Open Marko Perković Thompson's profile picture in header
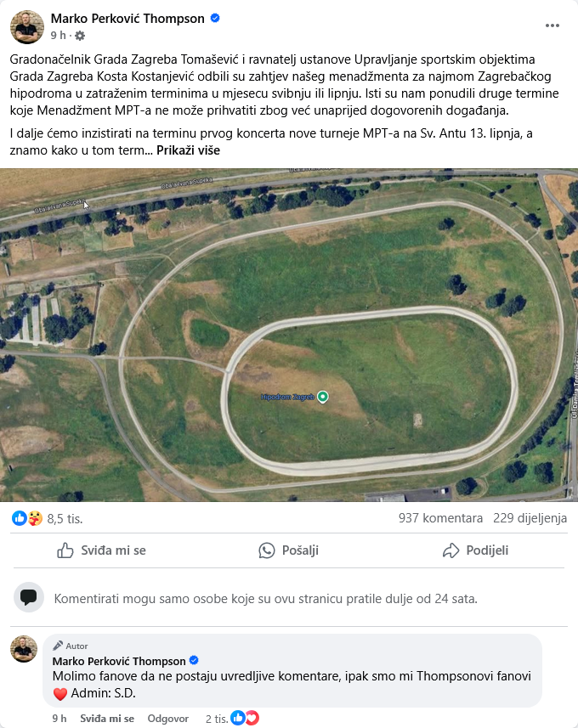 click(x=27, y=27)
